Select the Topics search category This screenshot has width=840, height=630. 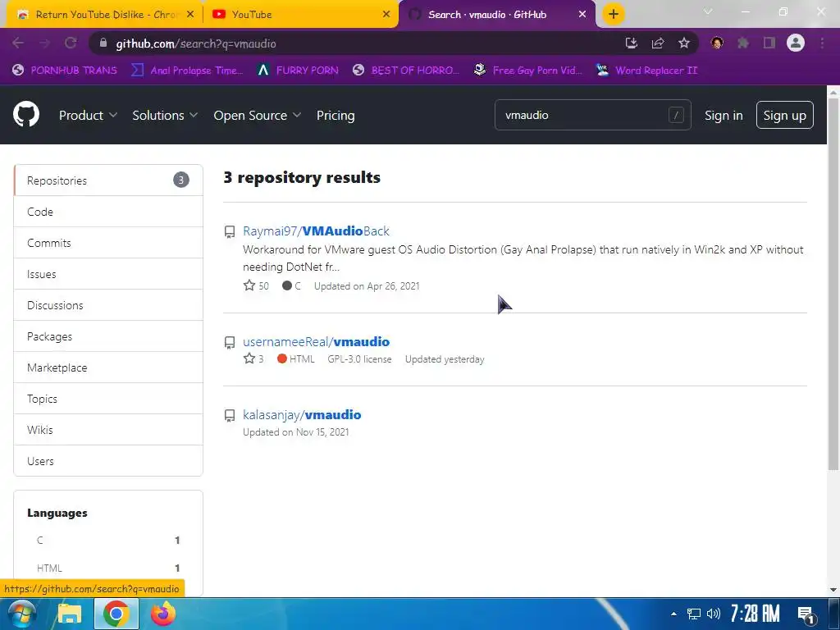(x=108, y=398)
